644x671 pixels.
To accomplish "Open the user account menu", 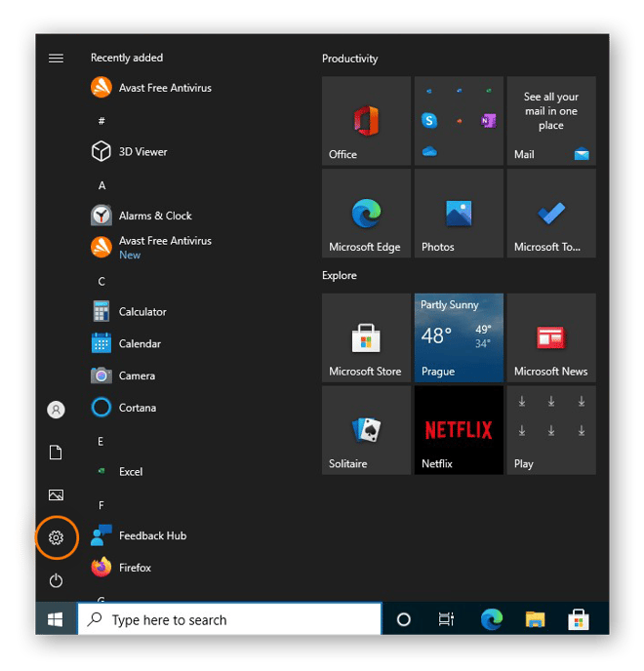I will point(56,410).
